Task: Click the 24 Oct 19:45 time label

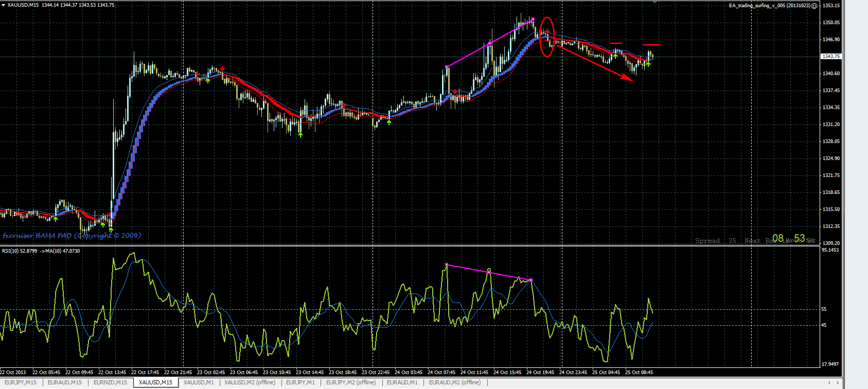Action: point(540,372)
